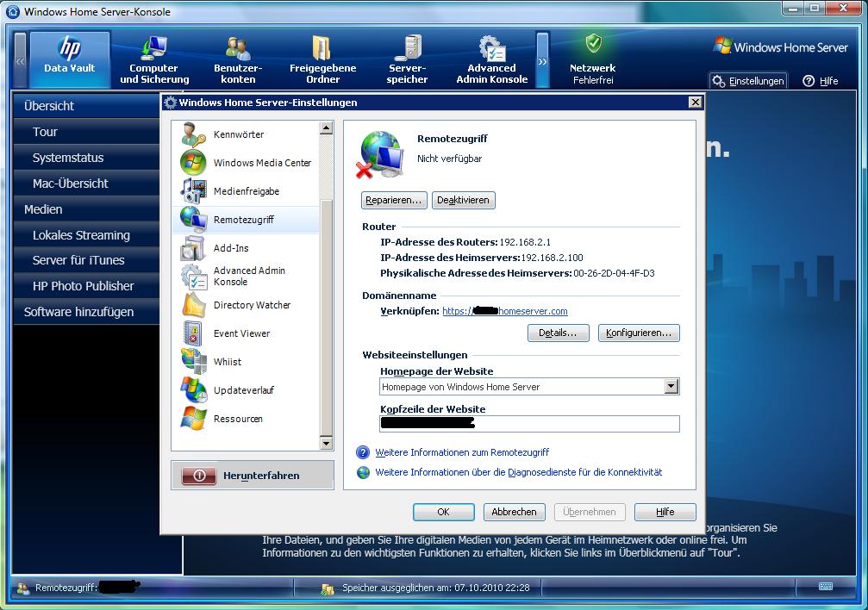The width and height of the screenshot is (868, 610).
Task: Open Server für iTunes entry
Action: coord(86,260)
